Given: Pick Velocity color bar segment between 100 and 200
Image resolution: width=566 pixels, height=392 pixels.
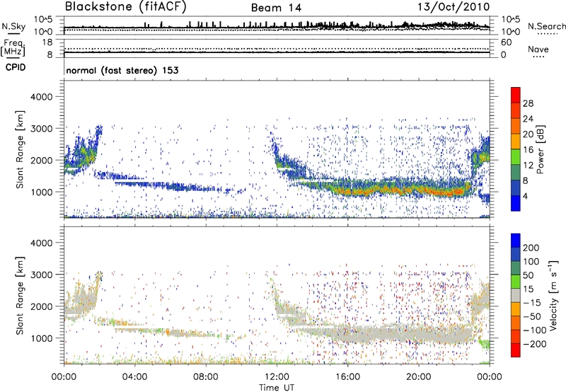Looking at the screenshot, I should 516,254.
